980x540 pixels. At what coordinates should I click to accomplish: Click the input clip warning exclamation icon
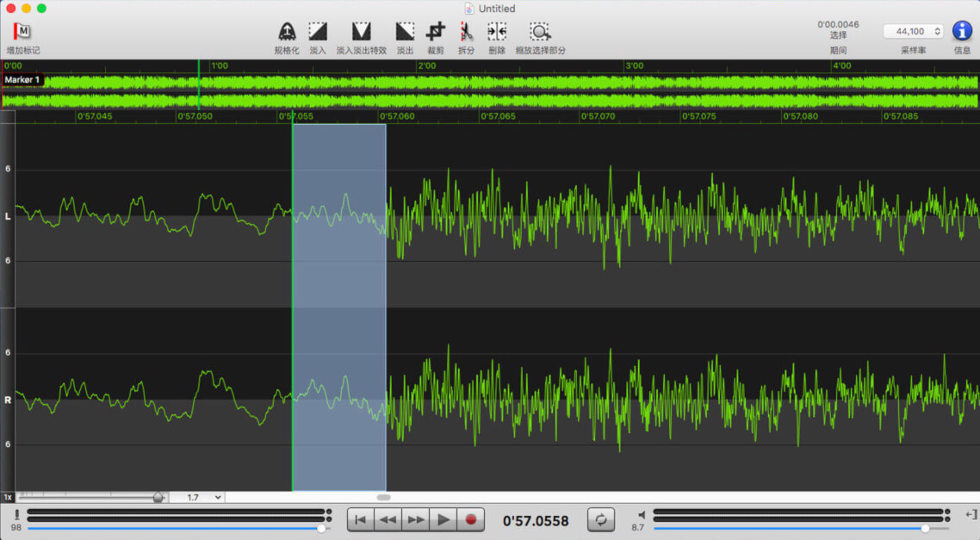coord(17,514)
